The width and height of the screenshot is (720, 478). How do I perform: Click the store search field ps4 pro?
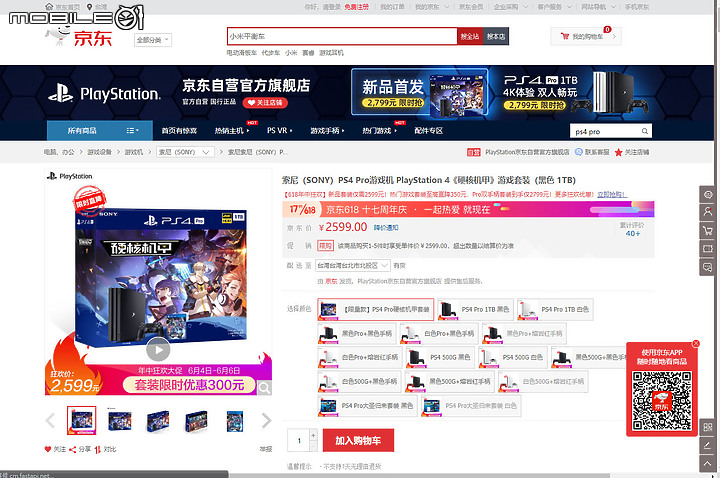(x=604, y=131)
